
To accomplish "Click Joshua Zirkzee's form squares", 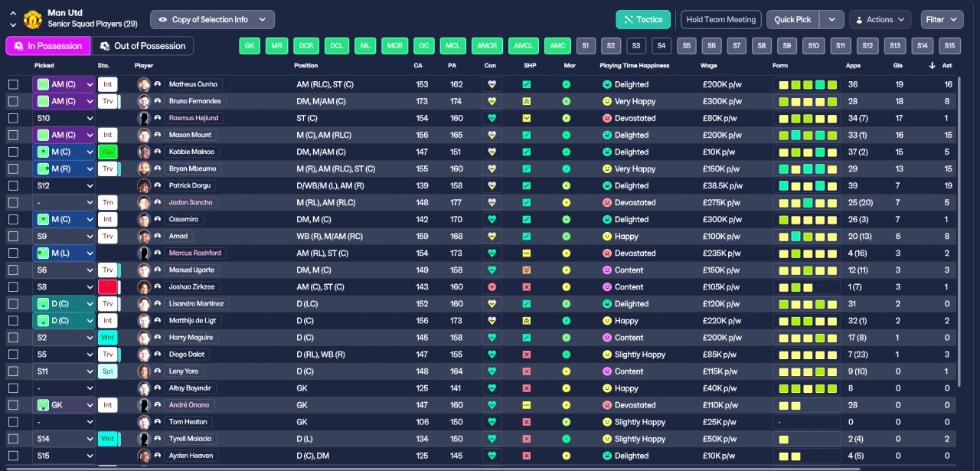I will (807, 286).
